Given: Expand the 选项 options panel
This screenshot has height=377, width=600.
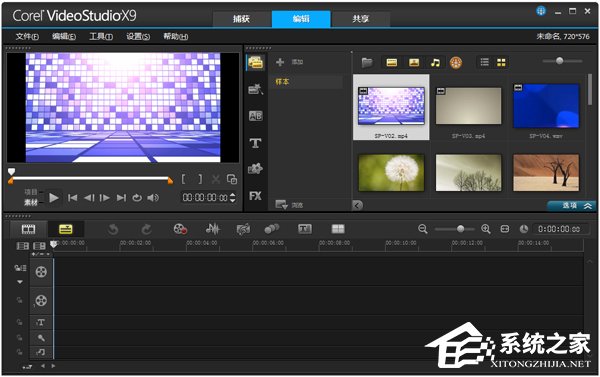Looking at the screenshot, I should pyautogui.click(x=571, y=206).
